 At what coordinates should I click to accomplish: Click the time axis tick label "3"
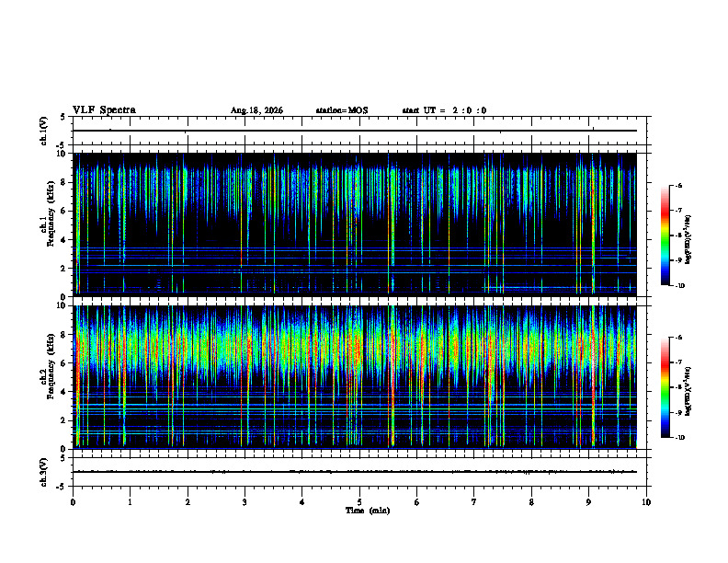pos(245,502)
